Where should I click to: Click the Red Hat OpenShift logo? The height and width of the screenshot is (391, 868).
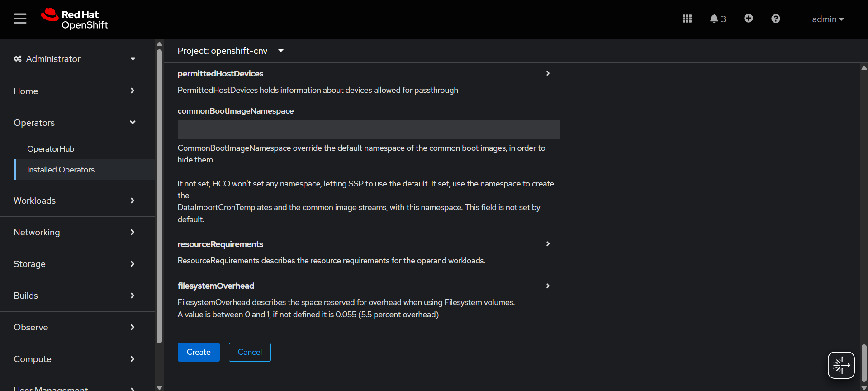pos(75,19)
